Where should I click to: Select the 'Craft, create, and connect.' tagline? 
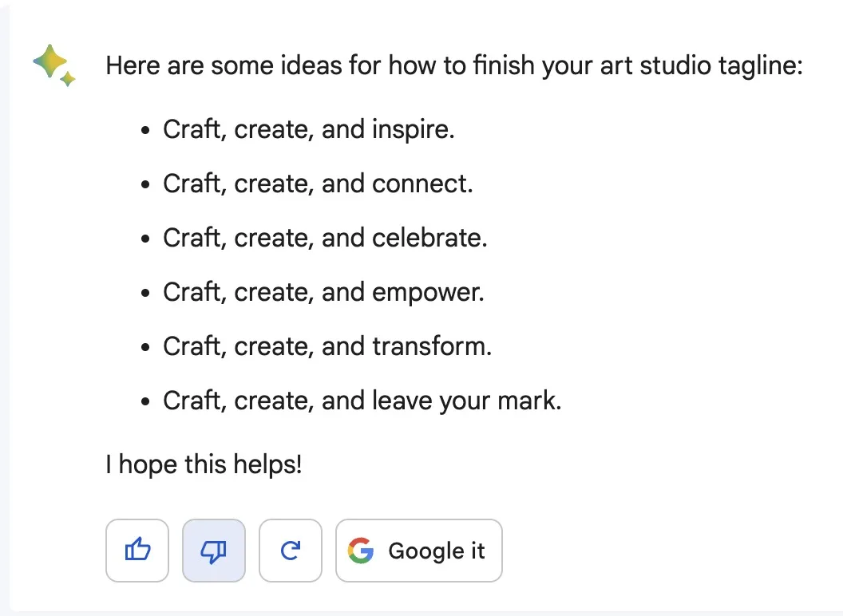click(x=318, y=184)
